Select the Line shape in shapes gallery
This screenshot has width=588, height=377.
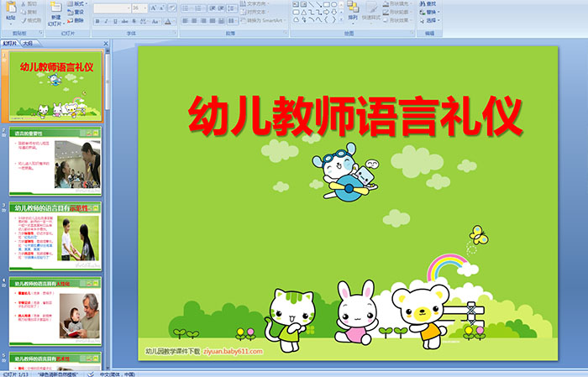[311, 4]
